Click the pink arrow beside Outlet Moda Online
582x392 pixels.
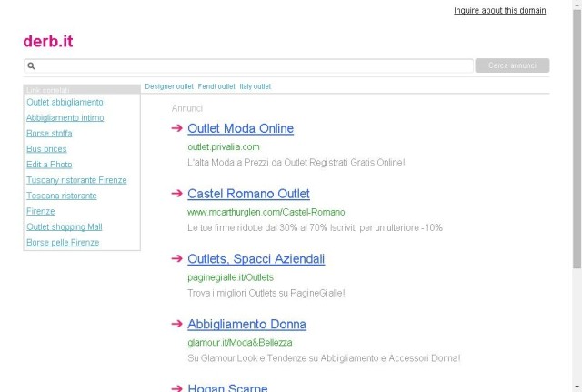pos(176,128)
